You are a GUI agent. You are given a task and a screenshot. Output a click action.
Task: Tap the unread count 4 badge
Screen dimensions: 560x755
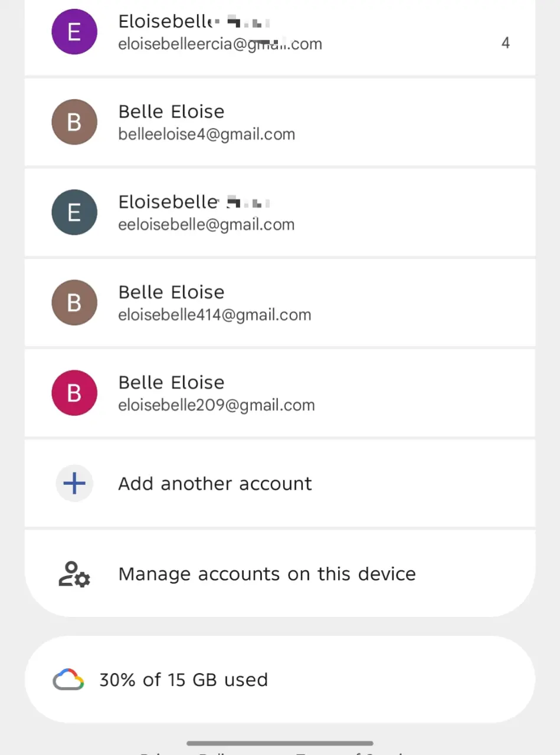[x=506, y=43]
